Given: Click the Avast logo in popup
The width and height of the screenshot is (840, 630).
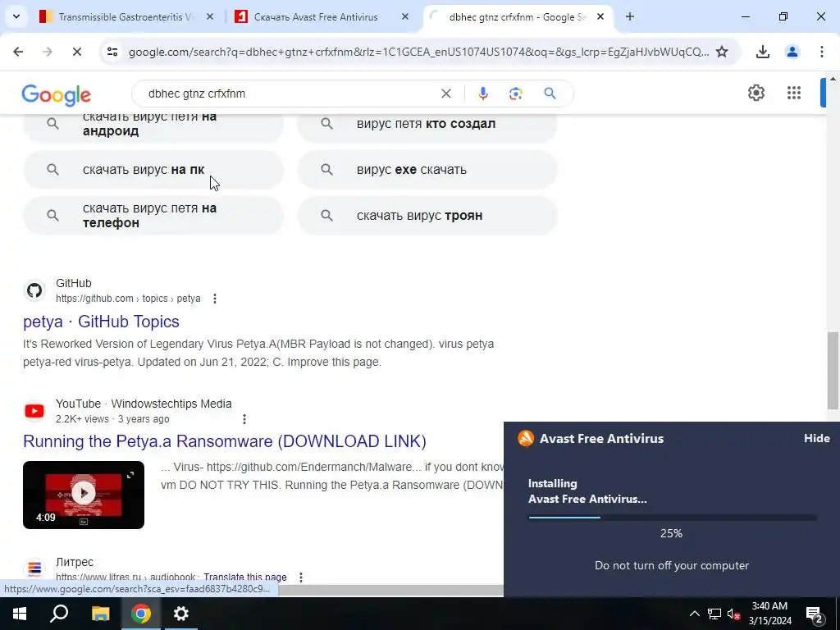Looking at the screenshot, I should point(526,438).
